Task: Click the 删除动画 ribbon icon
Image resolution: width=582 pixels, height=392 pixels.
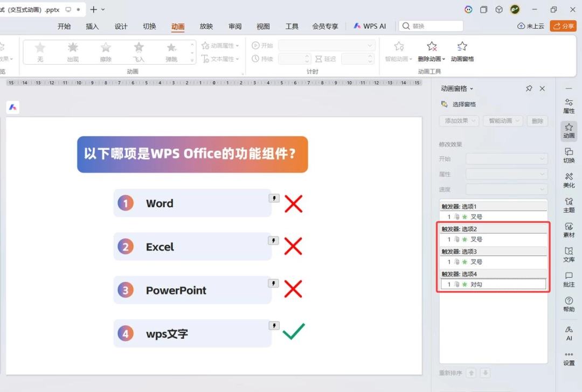Action: pos(431,51)
